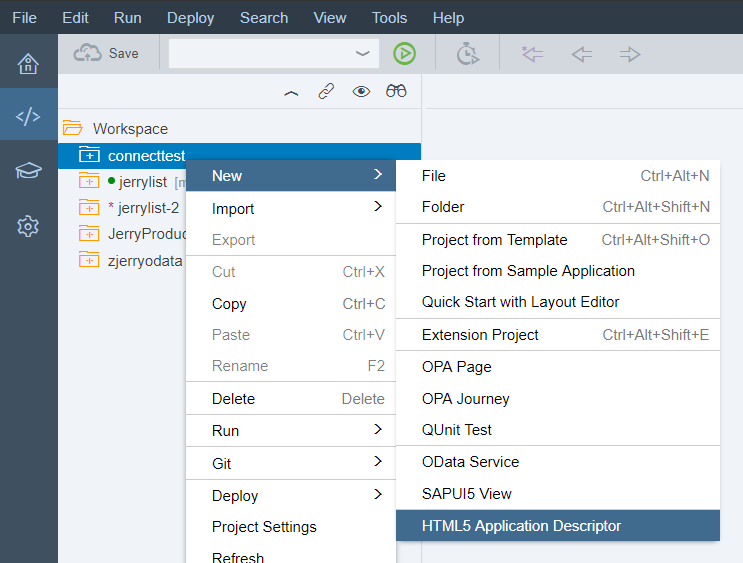Click the binoculars search icon
Screen dimensions: 743x563
397,91
